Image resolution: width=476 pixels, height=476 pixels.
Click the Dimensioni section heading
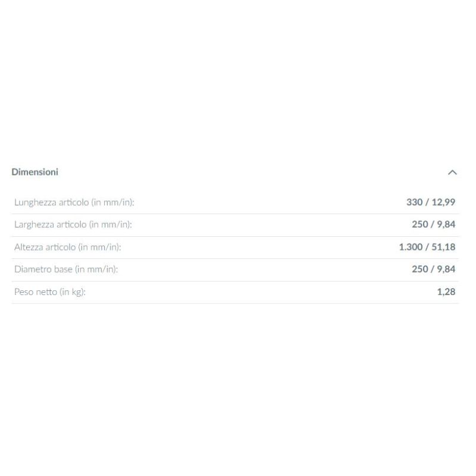(35, 172)
